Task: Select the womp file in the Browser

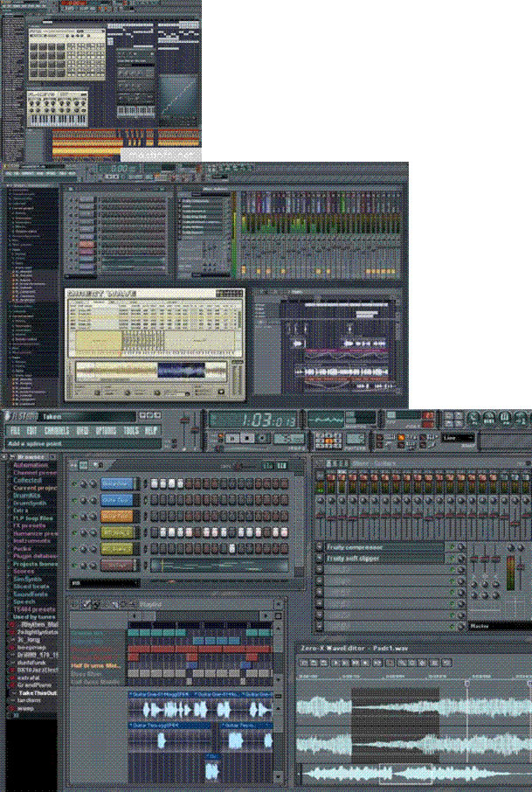Action: (25, 708)
